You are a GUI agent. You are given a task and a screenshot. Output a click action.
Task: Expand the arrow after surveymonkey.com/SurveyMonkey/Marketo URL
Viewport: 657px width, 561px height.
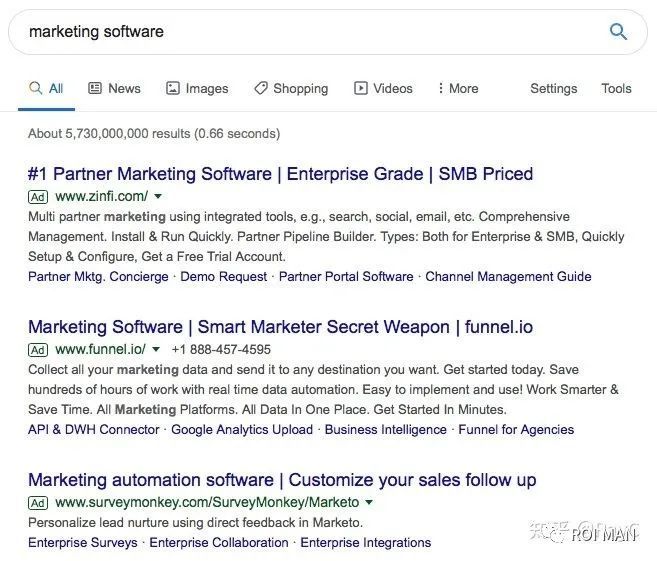(369, 502)
